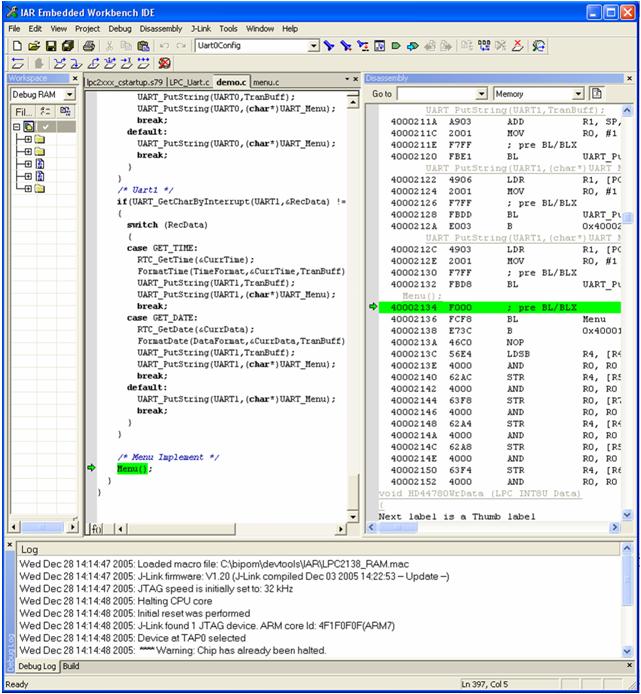Viewport: 641px width, 694px height.
Task: Stop debugging with the red crossed icon
Action: tap(164, 63)
